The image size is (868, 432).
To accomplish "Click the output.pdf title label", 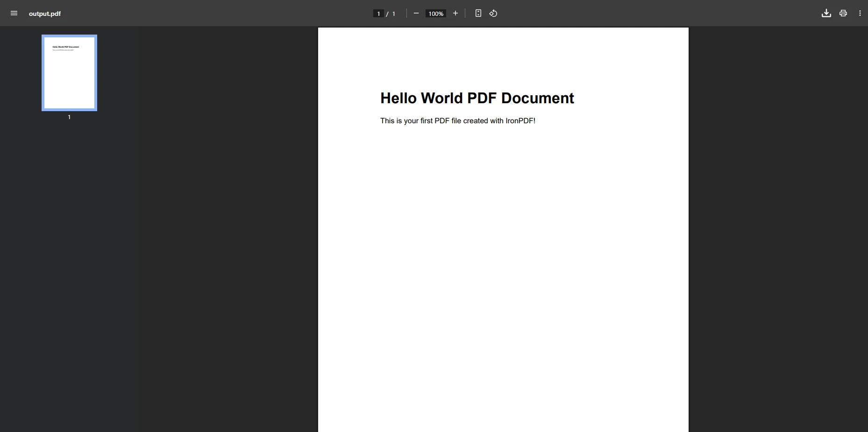I will click(x=45, y=14).
